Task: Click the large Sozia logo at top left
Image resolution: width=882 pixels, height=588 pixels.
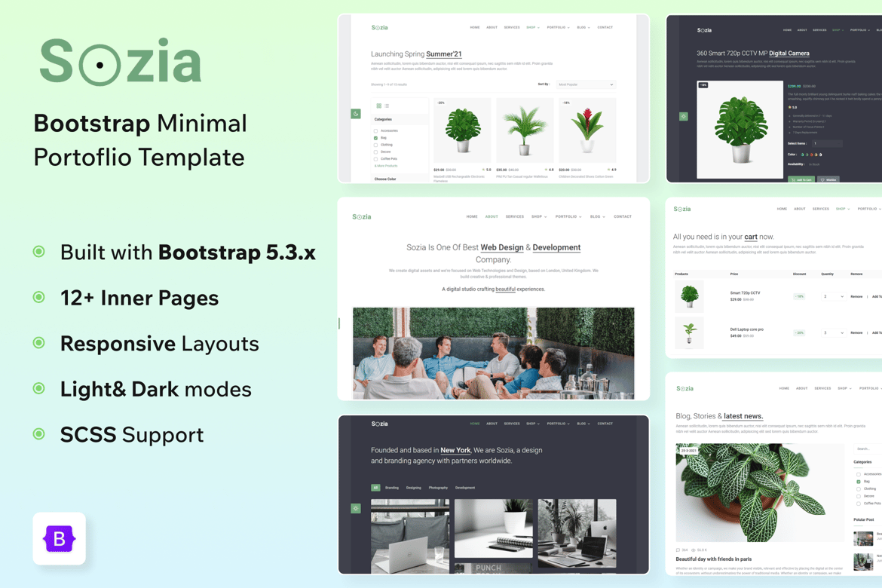Action: pos(121,61)
